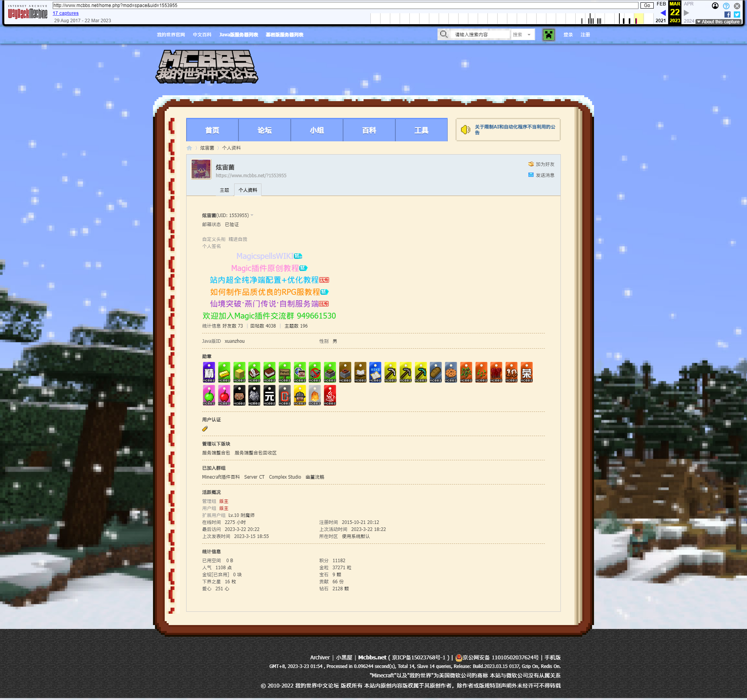Click the Wayback Machine URL field
Viewport: 747px width, 700px height.
[x=345, y=5]
